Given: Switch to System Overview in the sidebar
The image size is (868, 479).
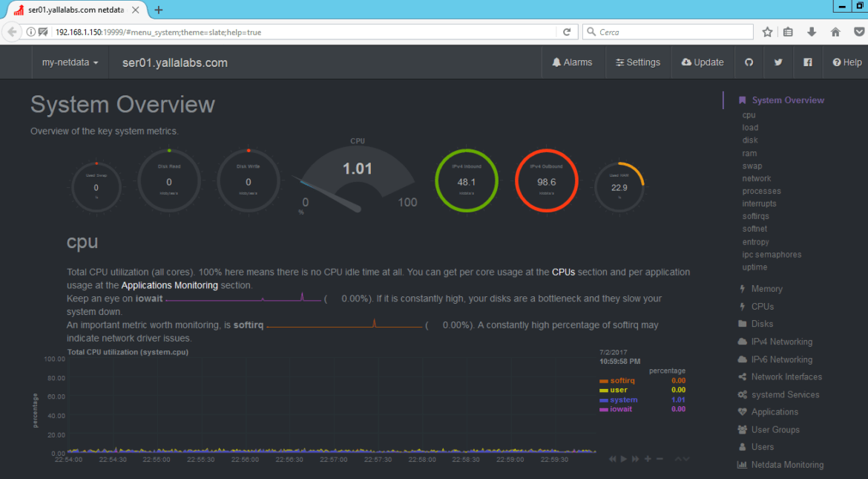Looking at the screenshot, I should 788,100.
